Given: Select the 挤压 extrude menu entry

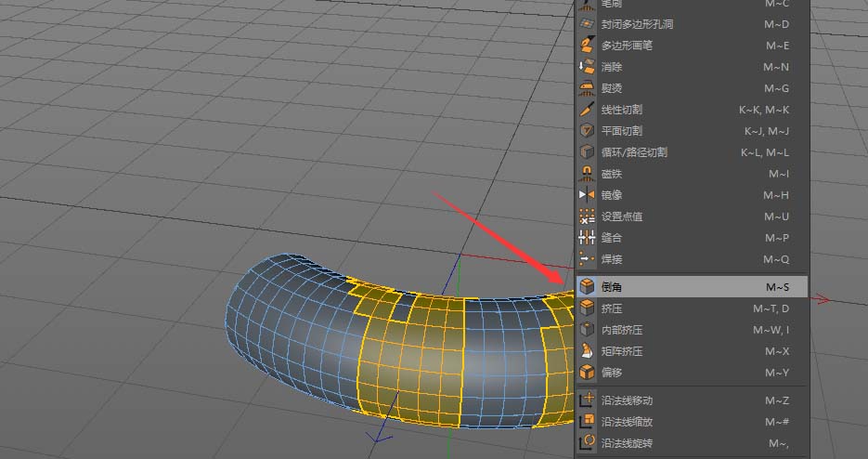Looking at the screenshot, I should (x=692, y=308).
